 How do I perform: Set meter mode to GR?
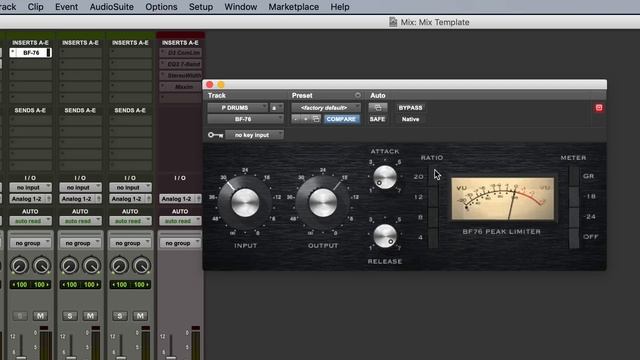point(574,176)
